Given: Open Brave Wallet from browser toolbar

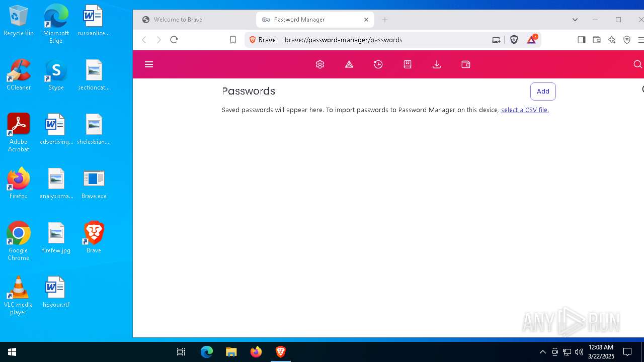Looking at the screenshot, I should coord(597,40).
